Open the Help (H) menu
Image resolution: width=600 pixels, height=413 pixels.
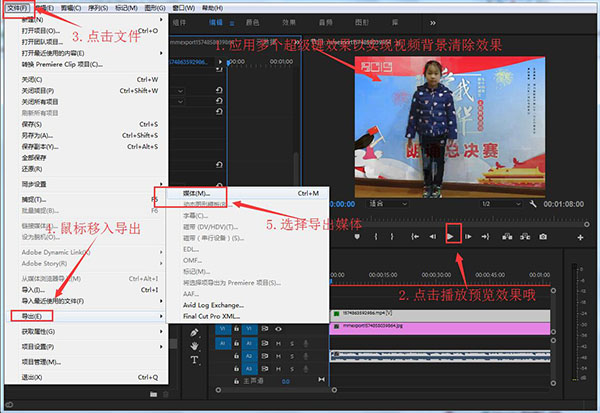click(x=212, y=8)
